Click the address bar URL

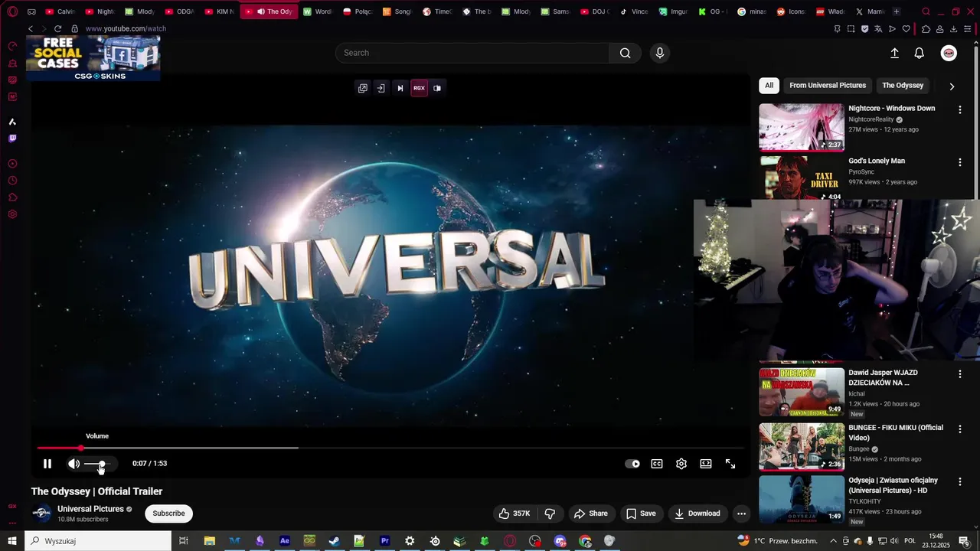[x=126, y=28]
